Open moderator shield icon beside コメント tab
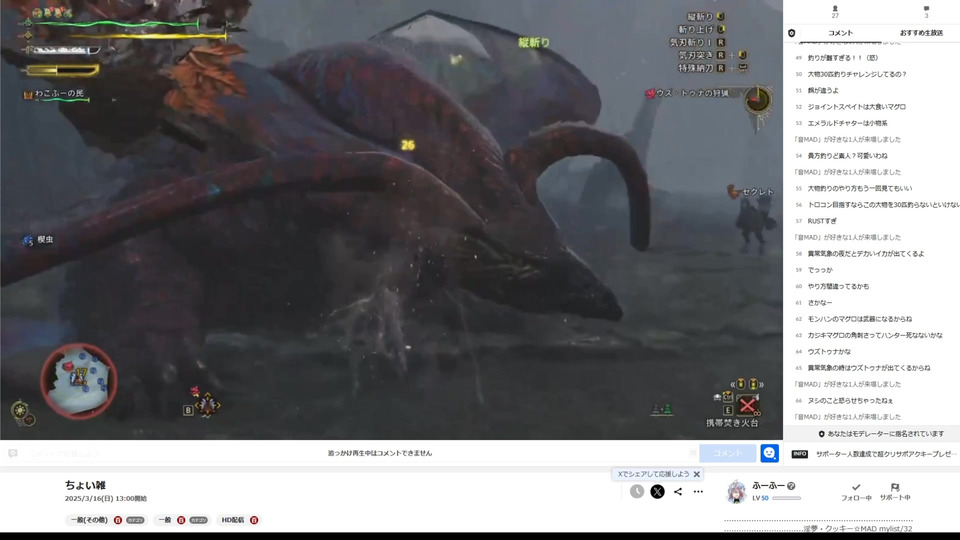The height and width of the screenshot is (540, 960). [x=792, y=33]
